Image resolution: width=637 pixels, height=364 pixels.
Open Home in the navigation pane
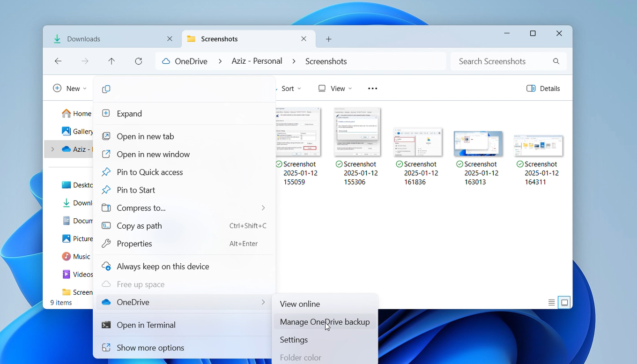76,113
